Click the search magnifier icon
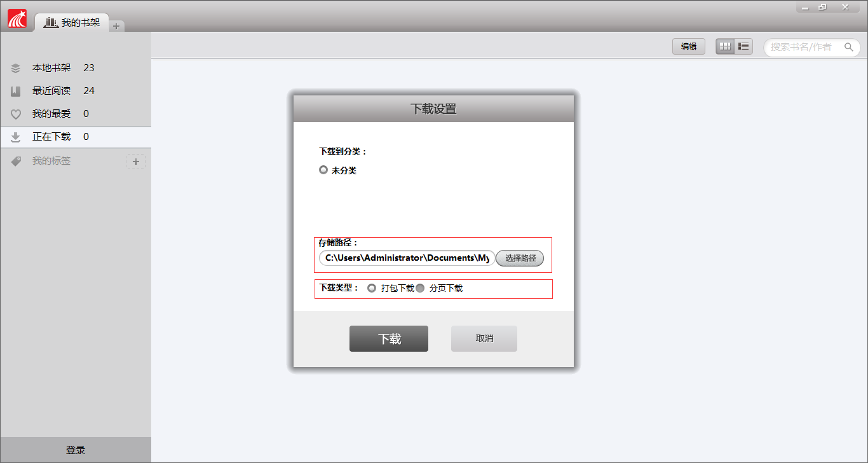Screen dimensions: 868x463 coord(848,47)
